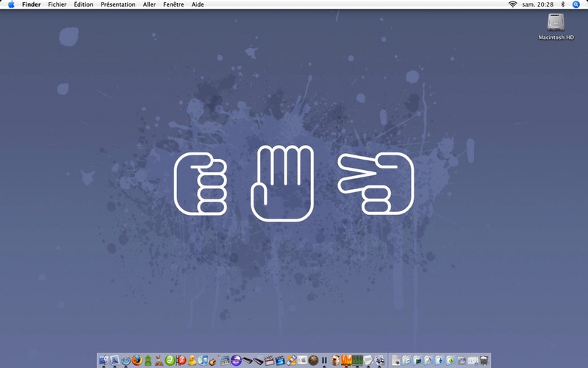Click the Bluetooth status icon
The image size is (588, 368).
[562, 4]
